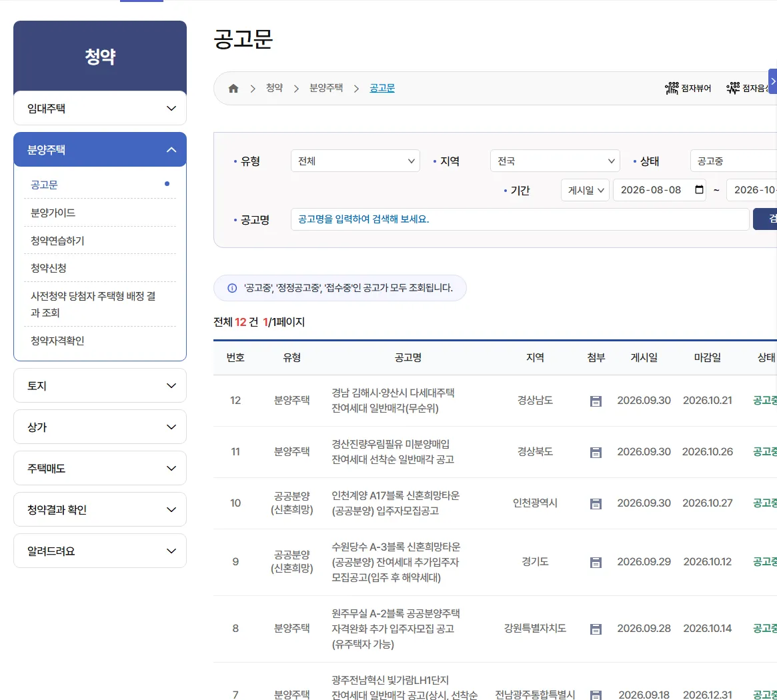777x700 pixels.
Task: Open notice 수원당수 A-3블록 신혼희망타운
Action: pyautogui.click(x=396, y=562)
